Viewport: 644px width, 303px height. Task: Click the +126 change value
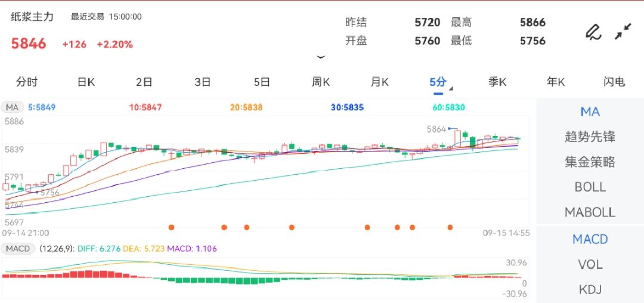click(x=75, y=44)
